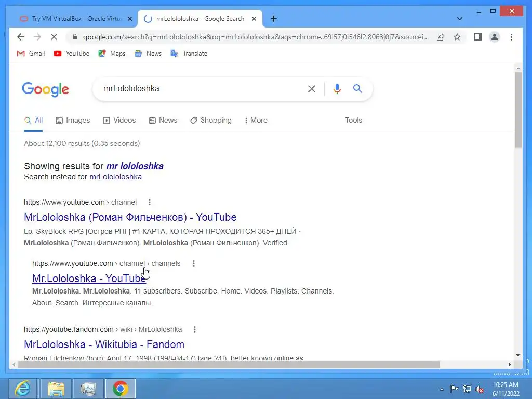Search instead for mrLolololoshka
The image size is (532, 399).
115,177
